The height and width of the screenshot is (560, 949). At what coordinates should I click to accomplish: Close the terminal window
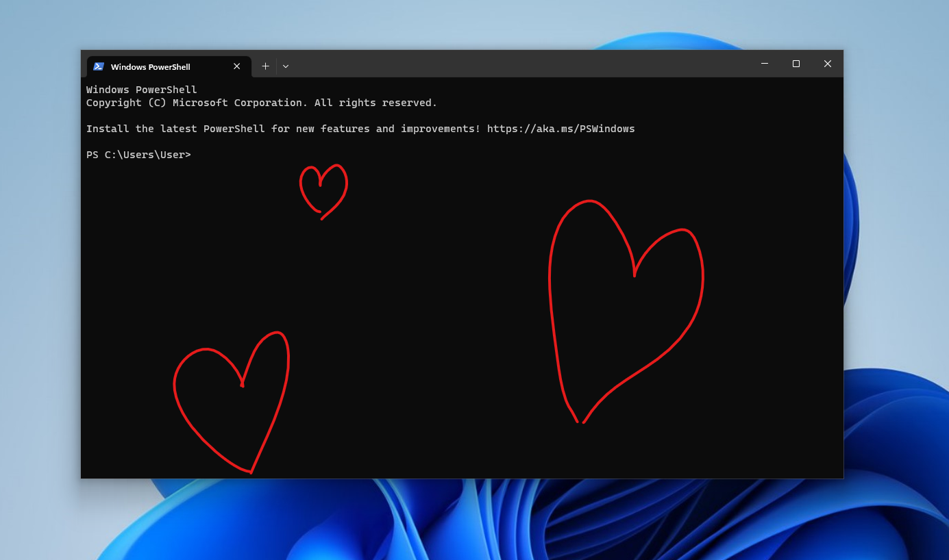pos(828,64)
